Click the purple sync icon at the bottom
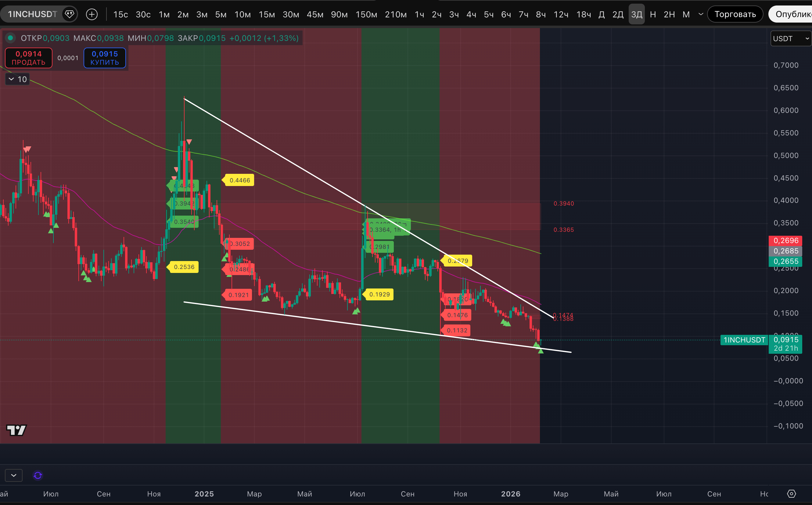 (38, 475)
